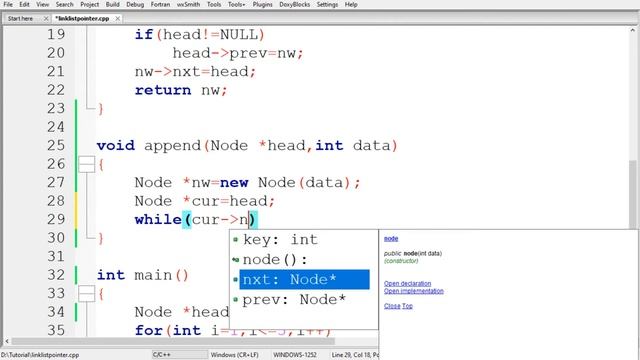Open the Edit menu
The image size is (640, 360).
[24, 4]
